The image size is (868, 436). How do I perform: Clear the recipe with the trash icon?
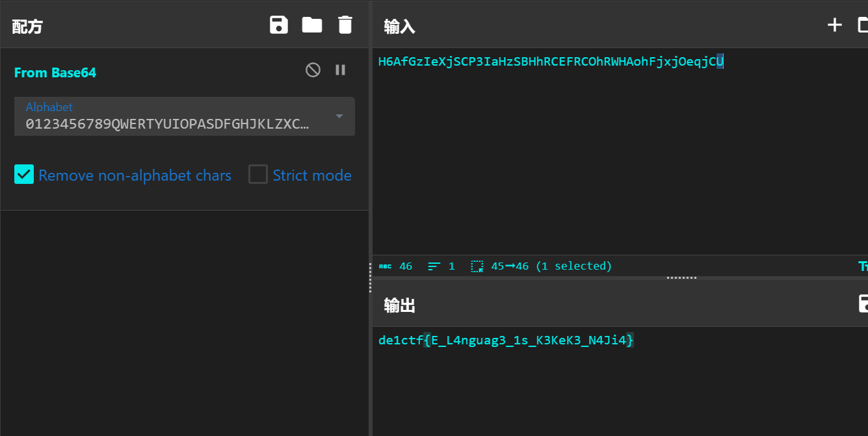[x=345, y=25]
